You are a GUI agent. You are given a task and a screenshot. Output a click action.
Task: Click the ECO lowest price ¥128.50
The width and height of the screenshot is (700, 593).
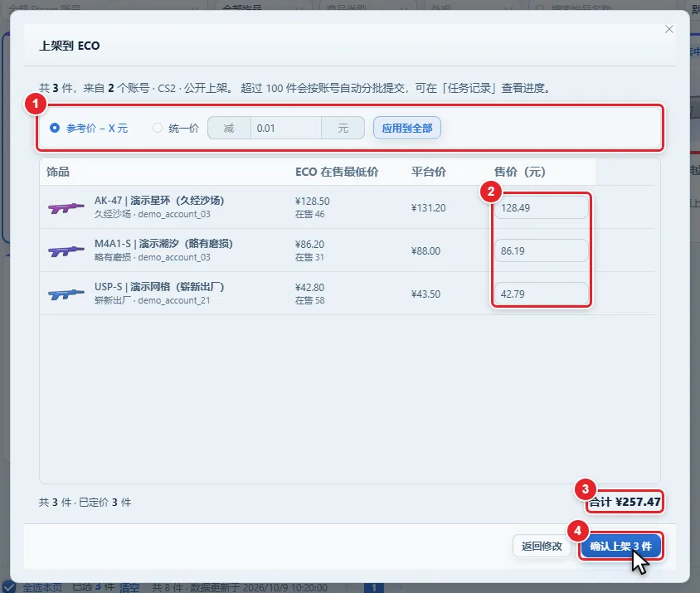[312, 202]
